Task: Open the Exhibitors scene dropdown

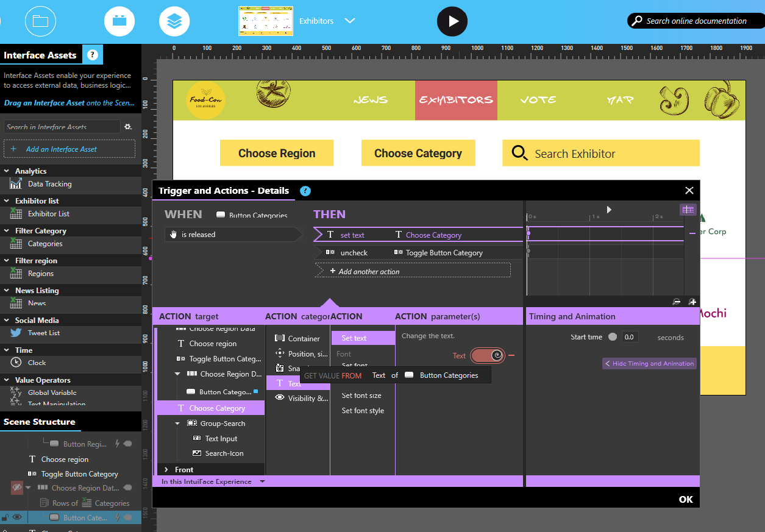Action: [x=350, y=21]
